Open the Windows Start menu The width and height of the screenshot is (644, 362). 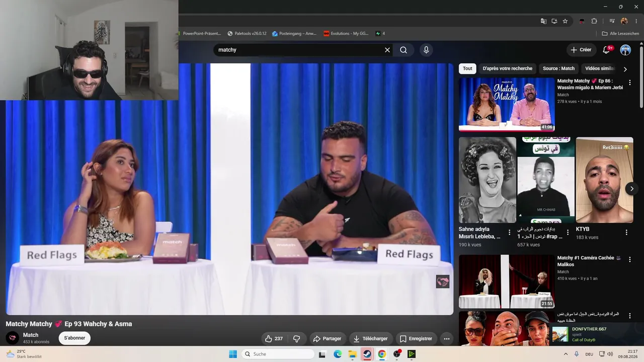coord(233,354)
